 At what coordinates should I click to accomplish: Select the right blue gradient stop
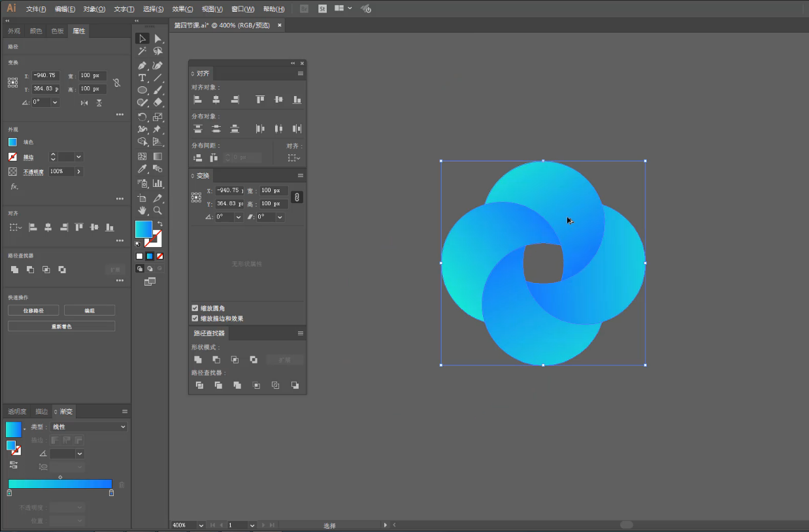pyautogui.click(x=111, y=492)
